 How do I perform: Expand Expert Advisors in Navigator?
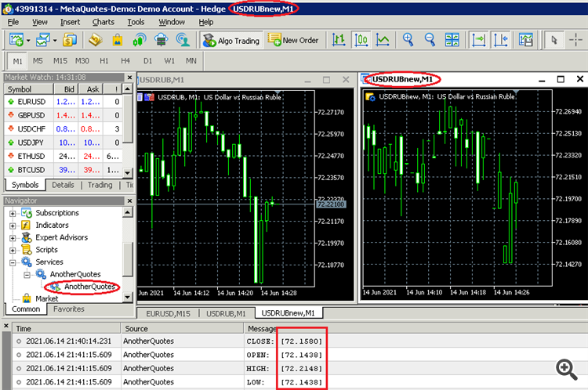pos(13,238)
